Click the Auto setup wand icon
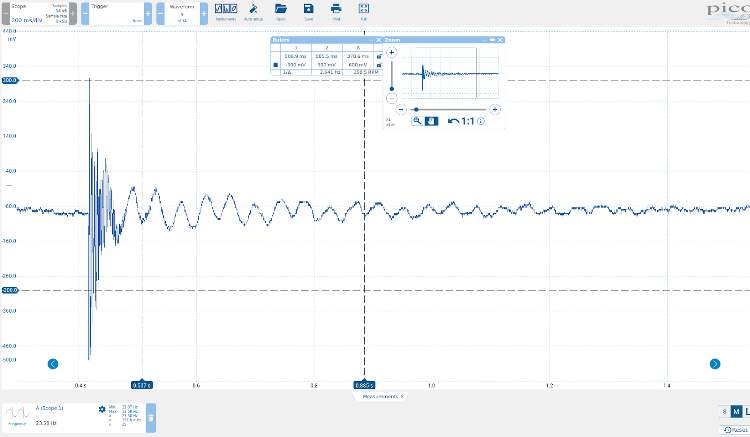750x437 pixels. click(x=253, y=12)
